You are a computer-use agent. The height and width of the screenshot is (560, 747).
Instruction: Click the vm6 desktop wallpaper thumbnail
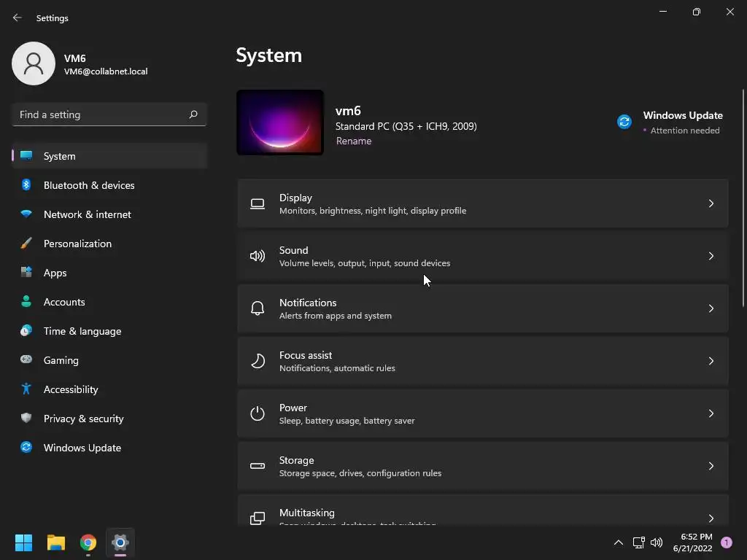pyautogui.click(x=280, y=122)
